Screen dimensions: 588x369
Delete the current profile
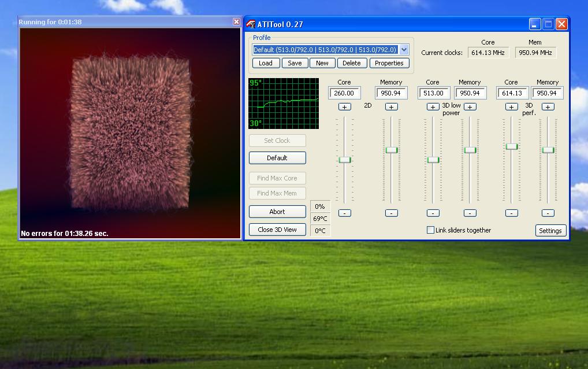point(352,63)
